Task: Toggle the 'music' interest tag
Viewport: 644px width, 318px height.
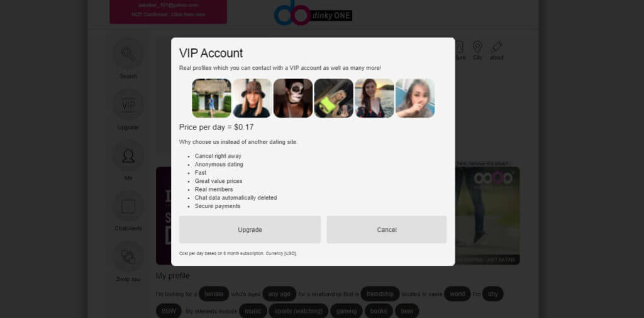Action: point(253,311)
